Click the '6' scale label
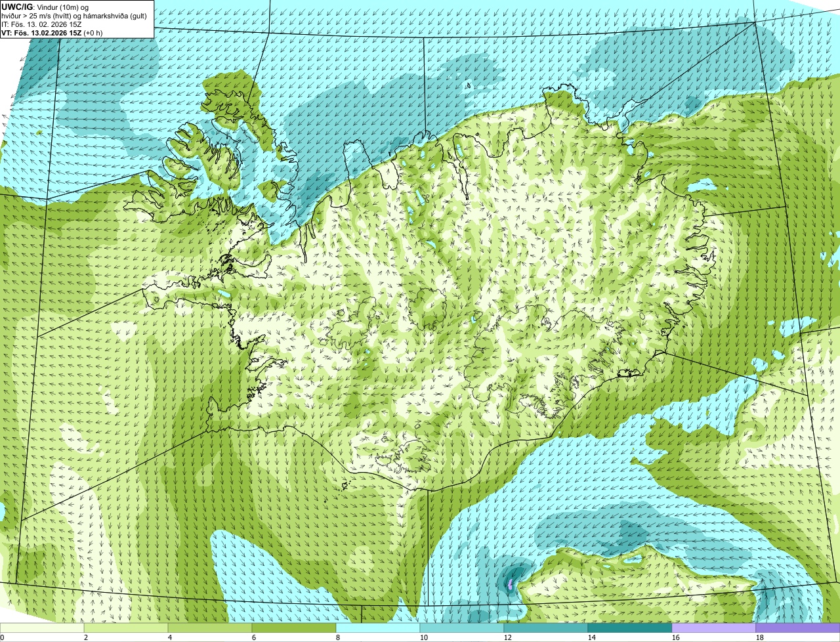This screenshot has height=642, width=840. [254, 637]
